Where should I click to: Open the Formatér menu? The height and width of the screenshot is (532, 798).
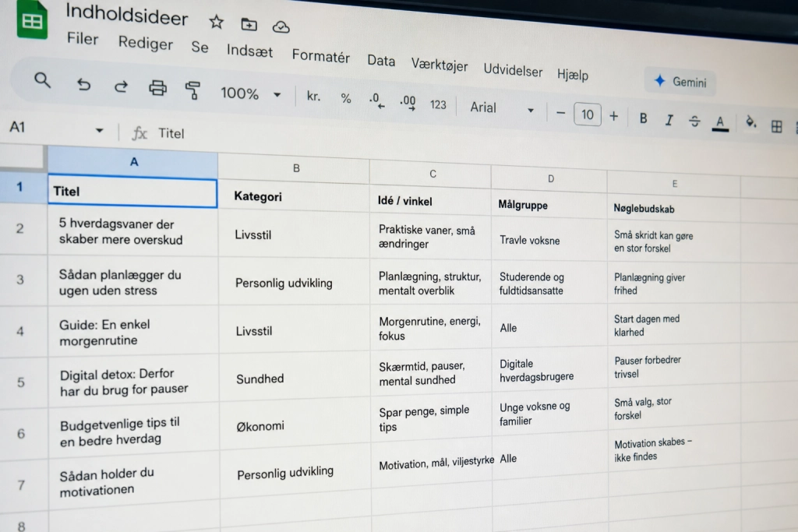click(x=320, y=55)
